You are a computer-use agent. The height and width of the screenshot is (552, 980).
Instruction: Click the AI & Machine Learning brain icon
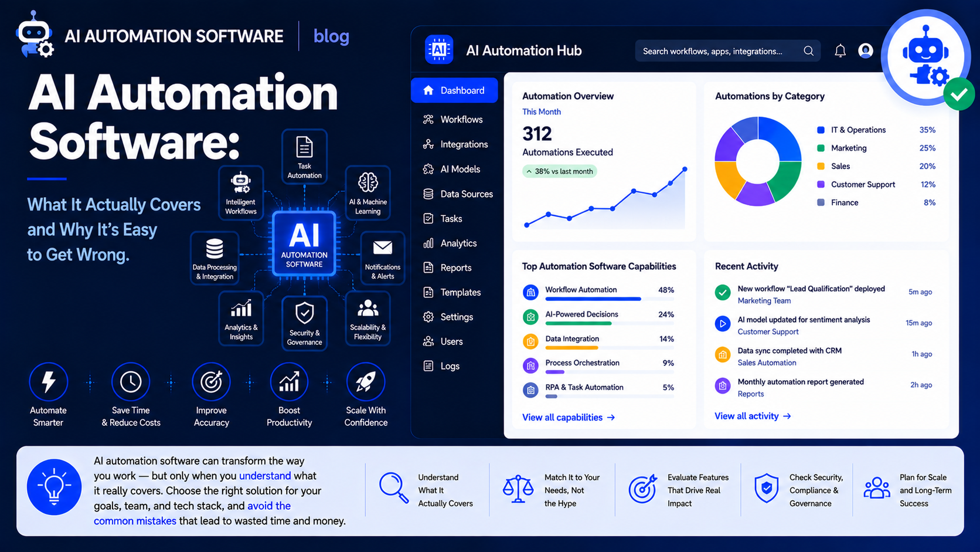coord(367,182)
